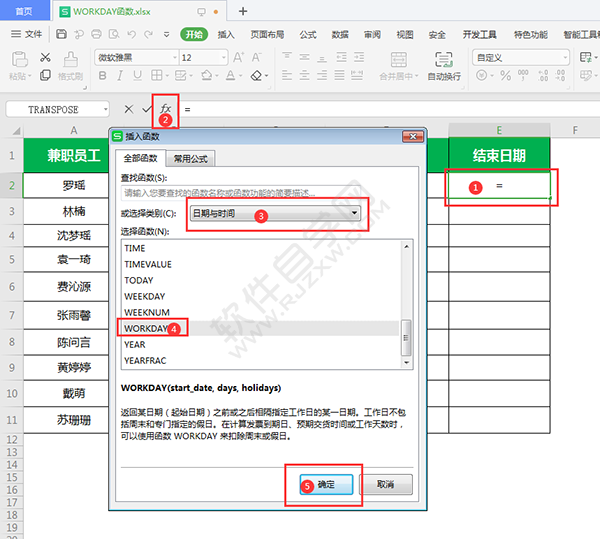Click the 确定 button in dialog
The height and width of the screenshot is (539, 600).
click(326, 484)
